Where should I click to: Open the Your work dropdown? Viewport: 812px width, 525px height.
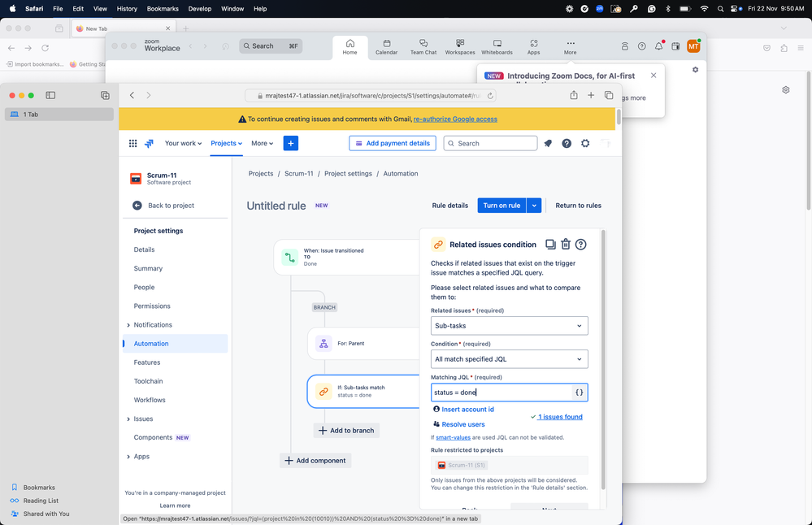(x=183, y=143)
